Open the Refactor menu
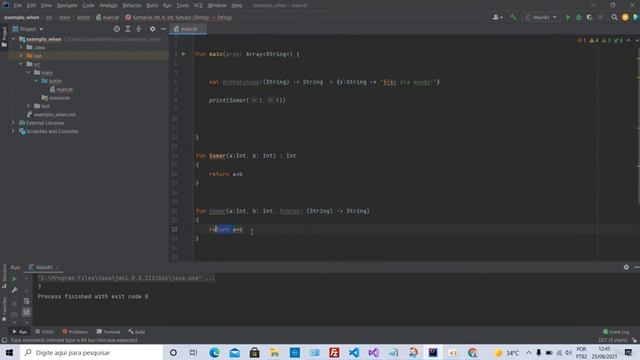Viewport: 640px width, 360px height. pyautogui.click(x=132, y=5)
